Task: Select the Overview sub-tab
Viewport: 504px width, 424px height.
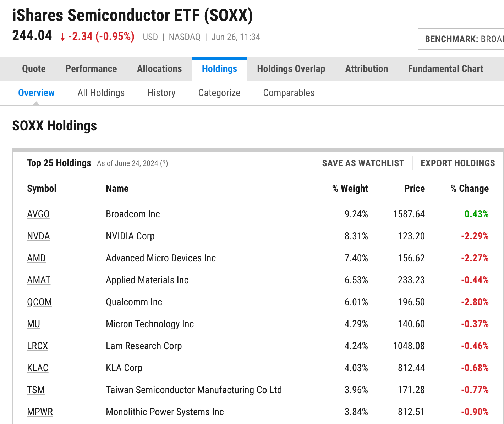Action: [36, 93]
